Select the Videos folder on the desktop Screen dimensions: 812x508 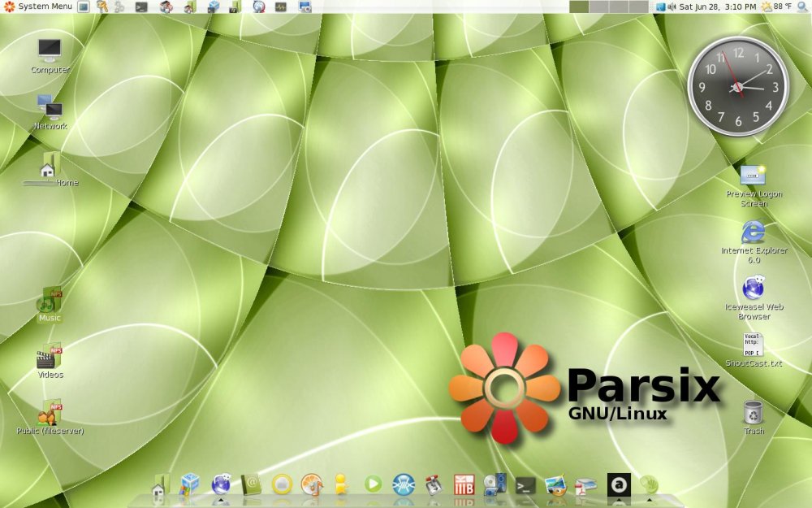click(x=50, y=361)
